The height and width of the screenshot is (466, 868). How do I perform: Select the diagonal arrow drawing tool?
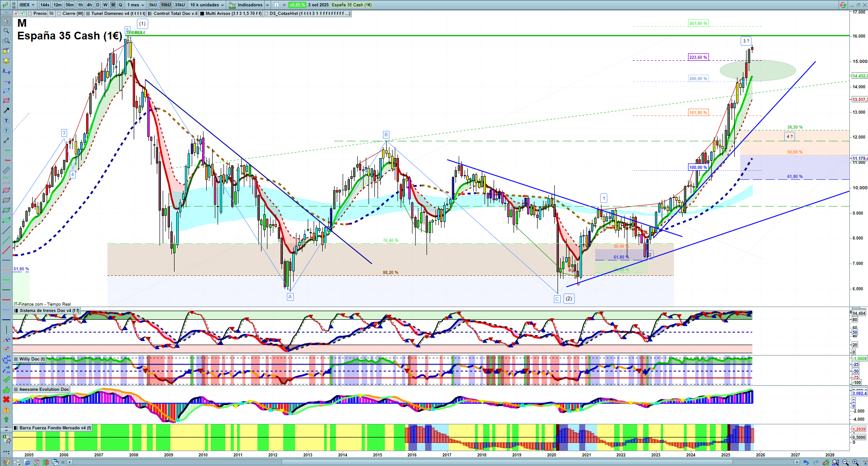[x=6, y=110]
